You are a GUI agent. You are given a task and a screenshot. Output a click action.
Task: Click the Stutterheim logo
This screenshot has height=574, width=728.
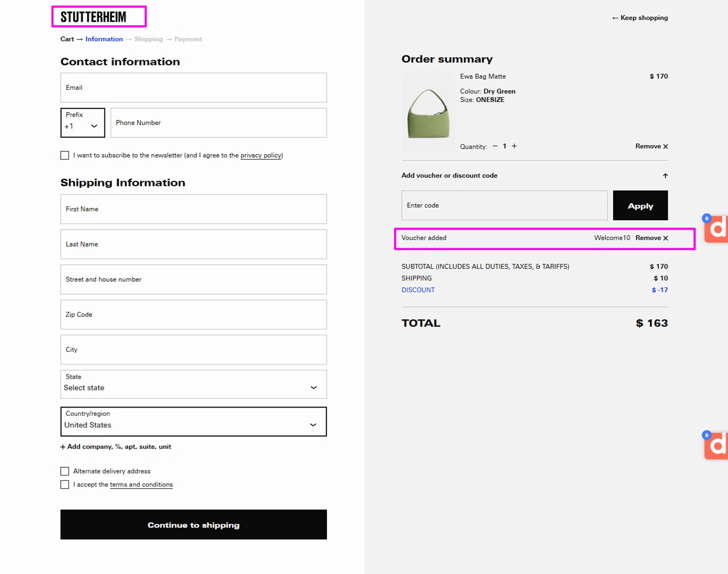pyautogui.click(x=93, y=17)
